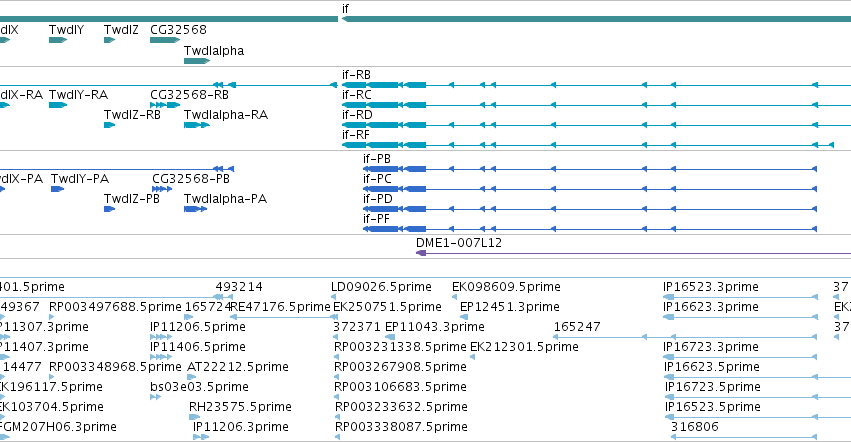Select EST 493214
This screenshot has width=851, height=442.
pyautogui.click(x=239, y=287)
